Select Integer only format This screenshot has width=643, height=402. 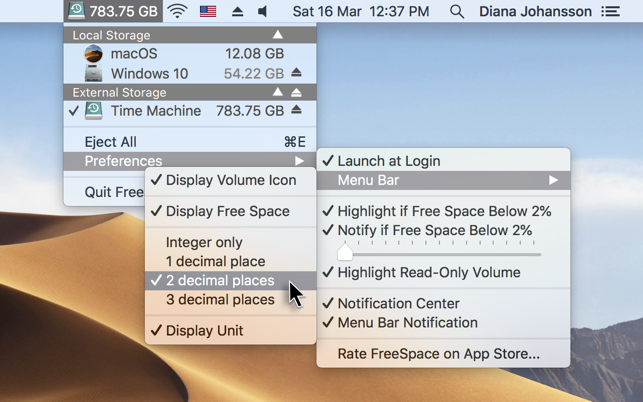(x=230, y=242)
